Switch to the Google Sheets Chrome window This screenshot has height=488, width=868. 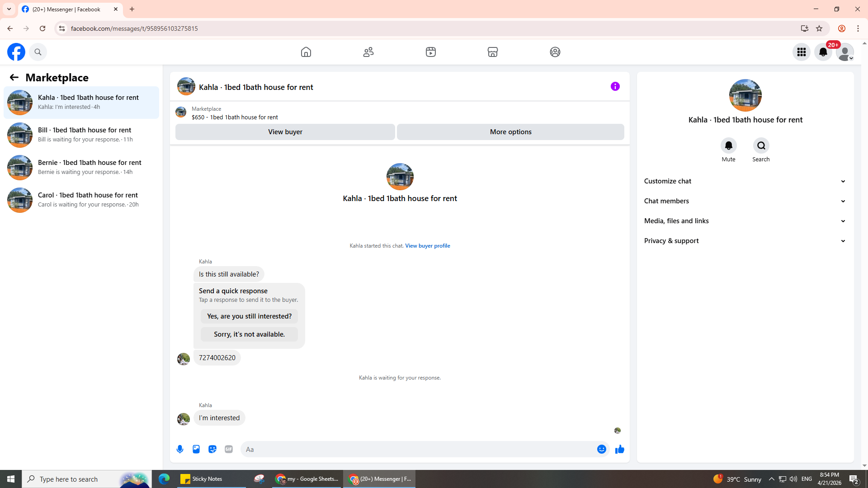pyautogui.click(x=307, y=479)
